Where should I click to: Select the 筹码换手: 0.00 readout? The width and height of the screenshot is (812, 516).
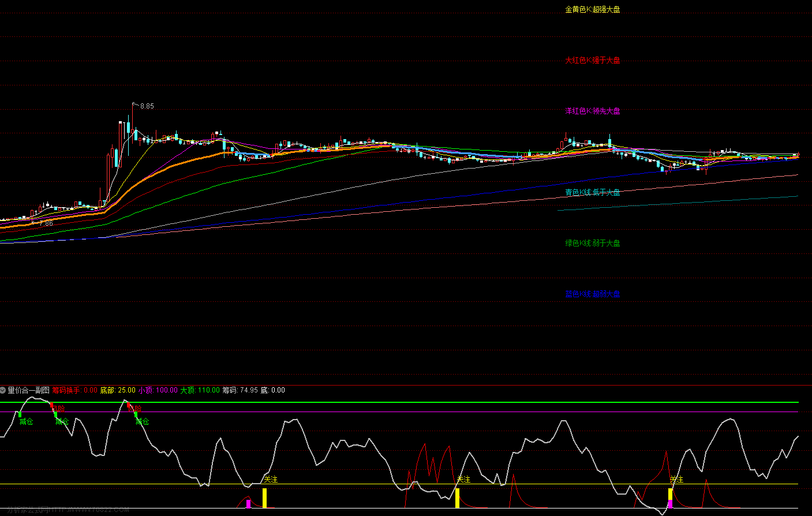[x=74, y=390]
